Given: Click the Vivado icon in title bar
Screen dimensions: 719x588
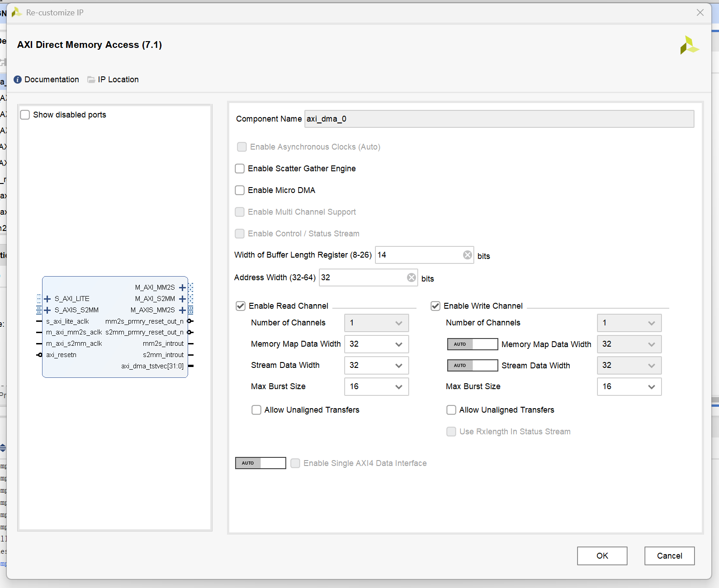Looking at the screenshot, I should coord(17,12).
